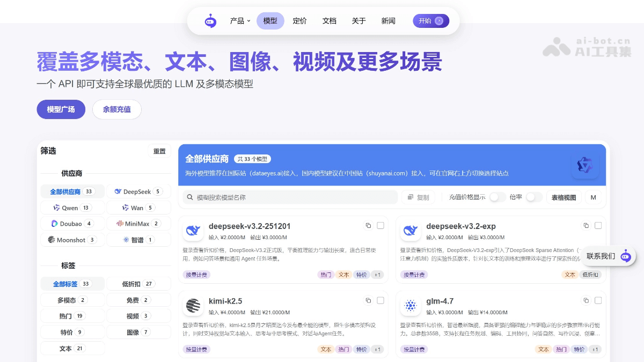Copy the glm-4.7 model name
This screenshot has height=362, width=644.
coord(586,301)
